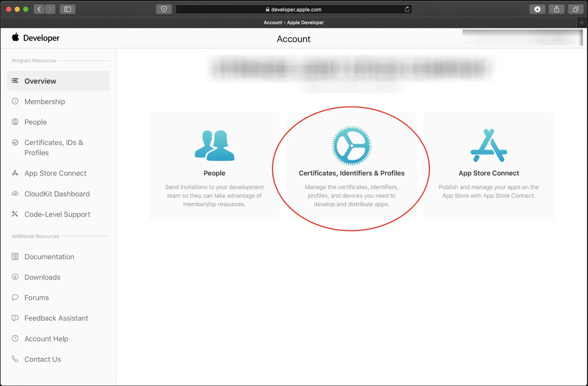Screen dimensions: 588x386
Task: Add a new tab with plus button
Action: (582, 23)
